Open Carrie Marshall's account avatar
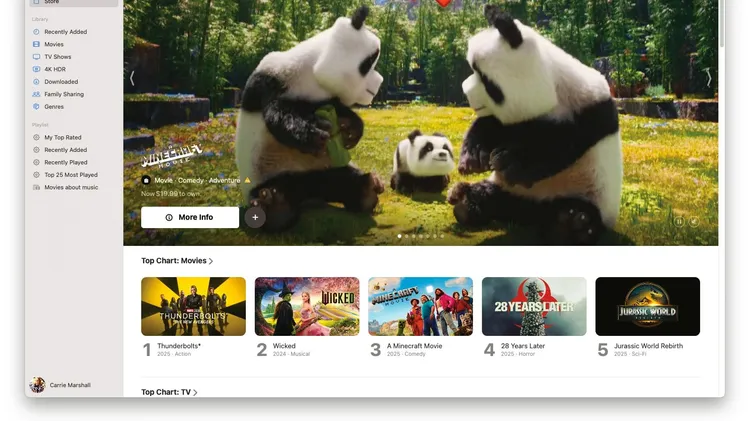Screen dimensions: 750x421 coord(37,385)
